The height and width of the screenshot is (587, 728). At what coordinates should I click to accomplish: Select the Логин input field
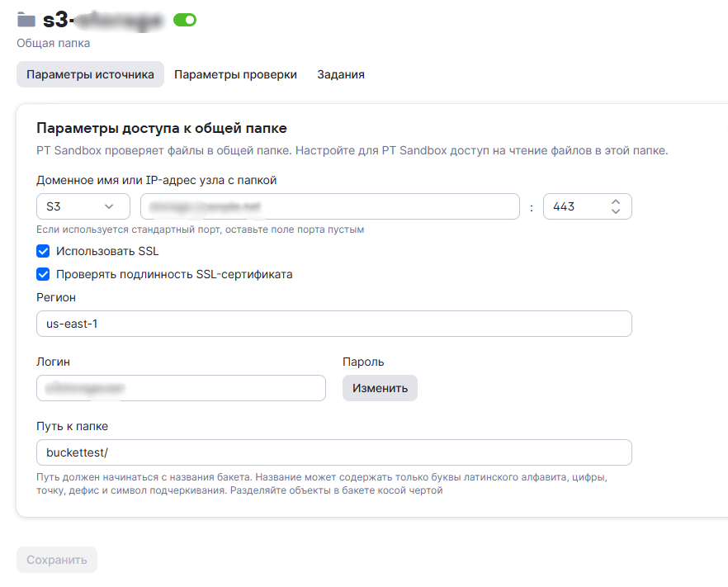(x=182, y=388)
